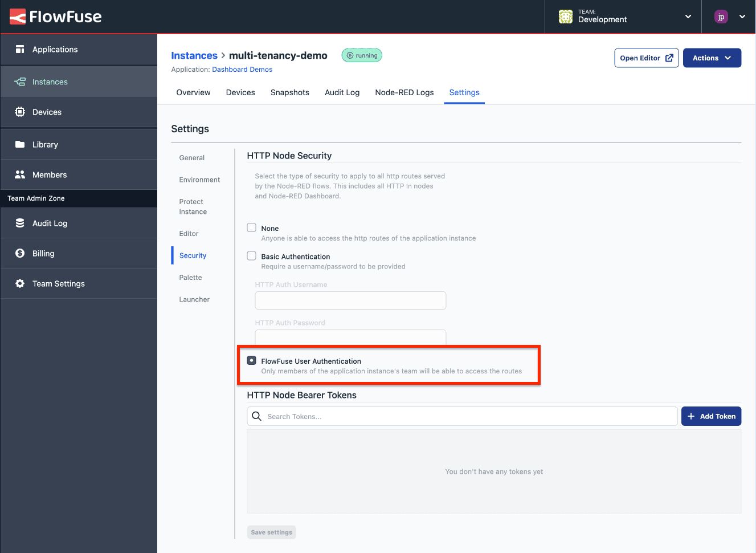Viewport: 756px width, 553px height.
Task: Enable Basic Authentication
Action: pos(251,255)
